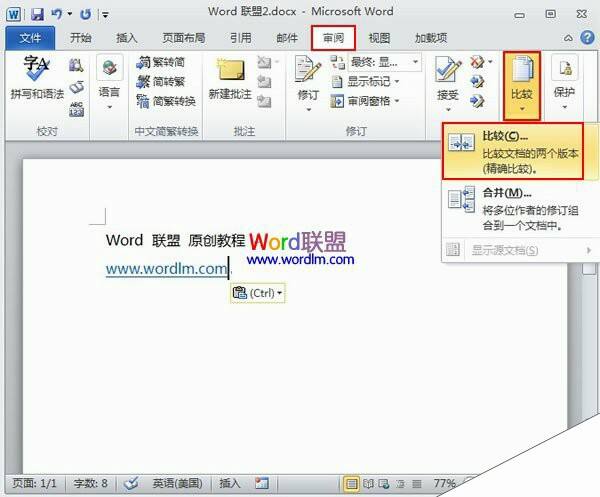Switch to Web Layout view icon
Image resolution: width=600 pixels, height=497 pixels.
point(384,484)
